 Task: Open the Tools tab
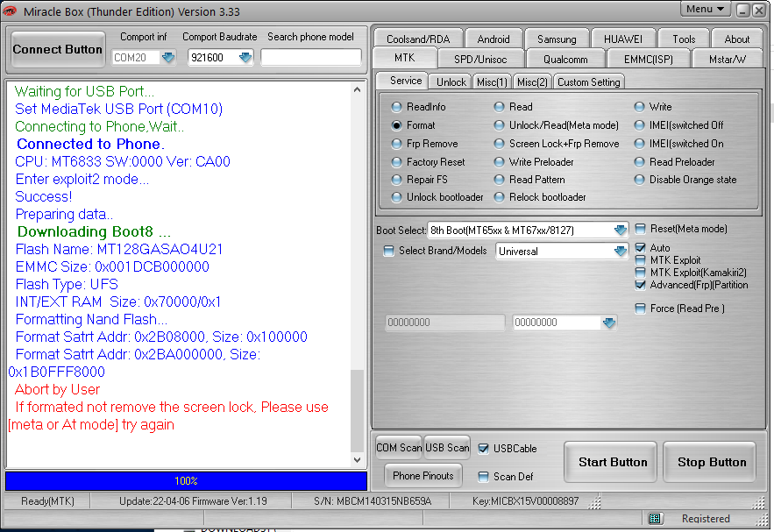point(684,39)
